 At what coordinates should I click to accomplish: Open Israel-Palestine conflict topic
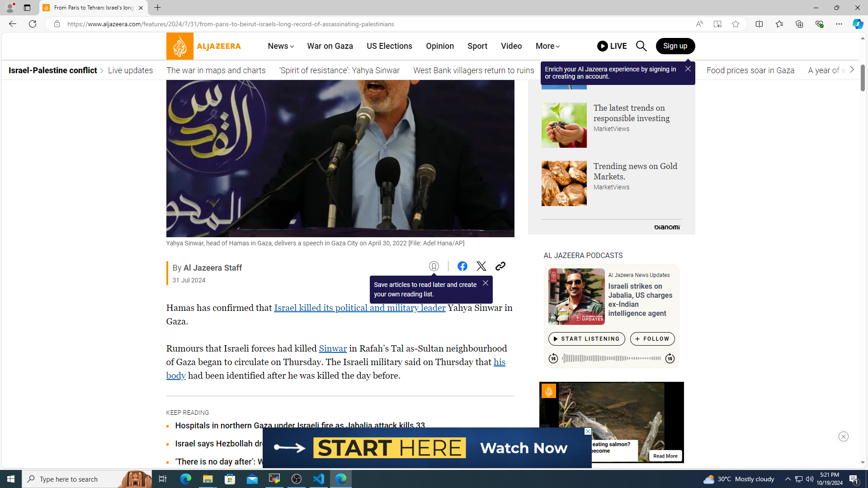click(53, 70)
